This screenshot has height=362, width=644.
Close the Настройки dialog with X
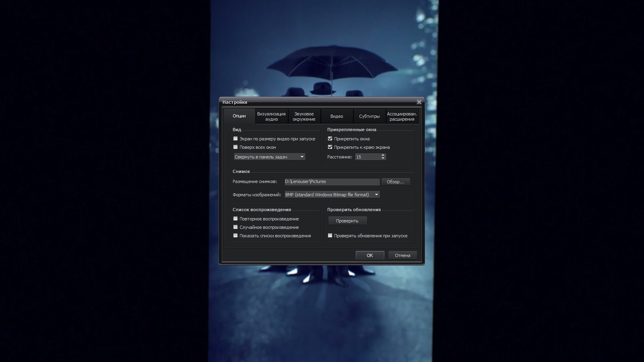tap(419, 102)
